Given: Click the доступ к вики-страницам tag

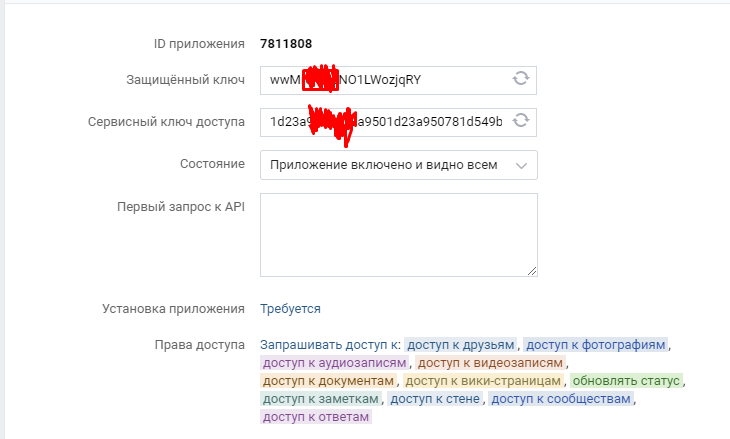Looking at the screenshot, I should pos(484,381).
